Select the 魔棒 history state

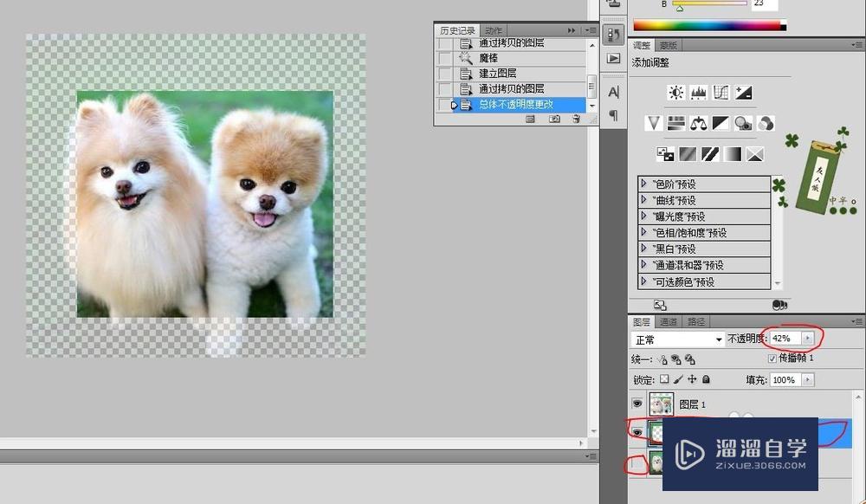click(x=488, y=58)
